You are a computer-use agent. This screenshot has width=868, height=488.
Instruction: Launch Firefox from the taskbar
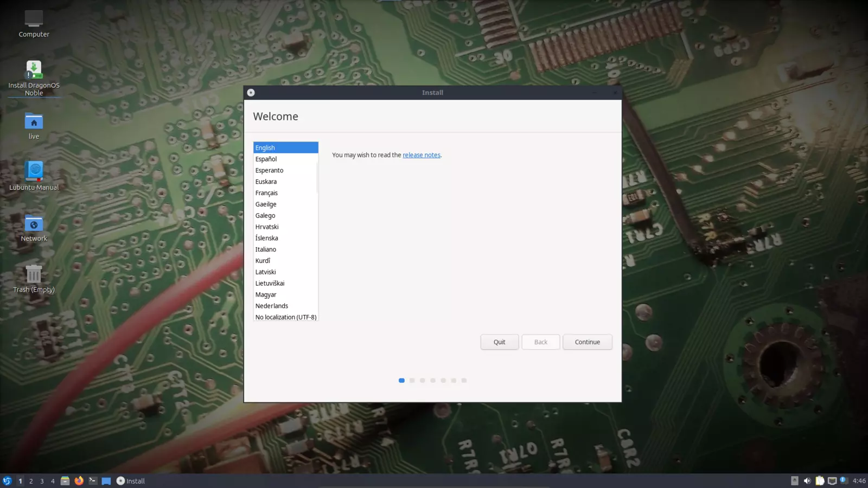click(79, 481)
